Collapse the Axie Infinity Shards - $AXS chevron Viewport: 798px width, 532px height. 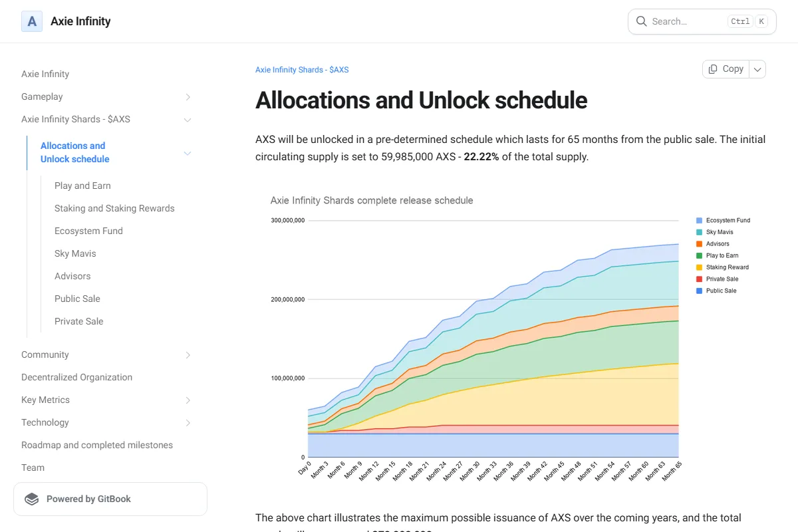tap(188, 120)
